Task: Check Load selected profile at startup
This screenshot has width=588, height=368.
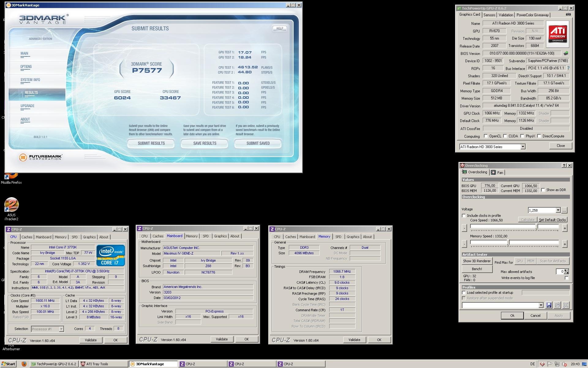Action: click(464, 293)
